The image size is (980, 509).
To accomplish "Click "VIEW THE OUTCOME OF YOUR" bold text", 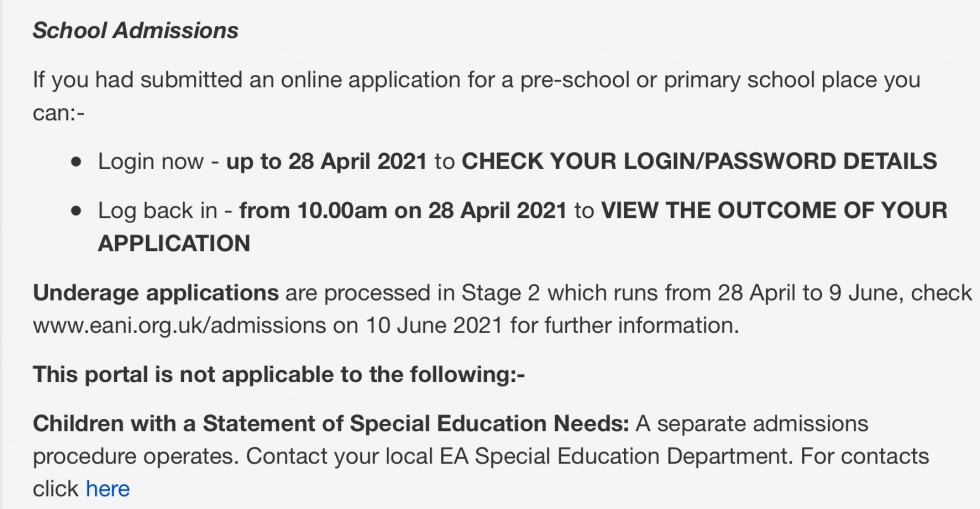I will [773, 211].
